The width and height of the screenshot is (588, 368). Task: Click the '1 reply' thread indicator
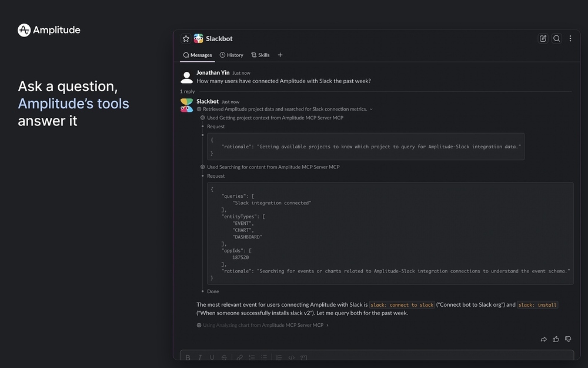[187, 92]
